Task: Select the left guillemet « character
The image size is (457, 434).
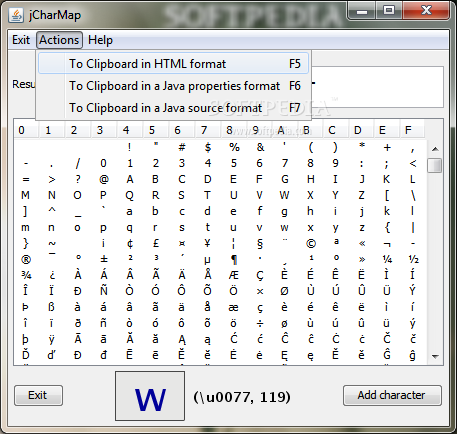Action: (x=362, y=243)
